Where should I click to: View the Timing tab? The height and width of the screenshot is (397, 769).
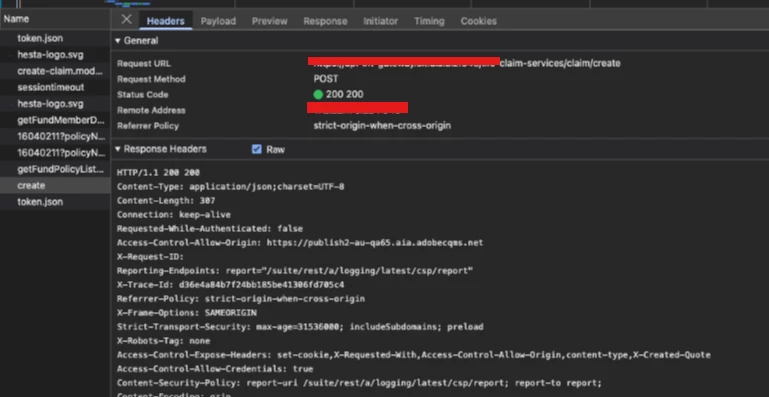tap(429, 21)
